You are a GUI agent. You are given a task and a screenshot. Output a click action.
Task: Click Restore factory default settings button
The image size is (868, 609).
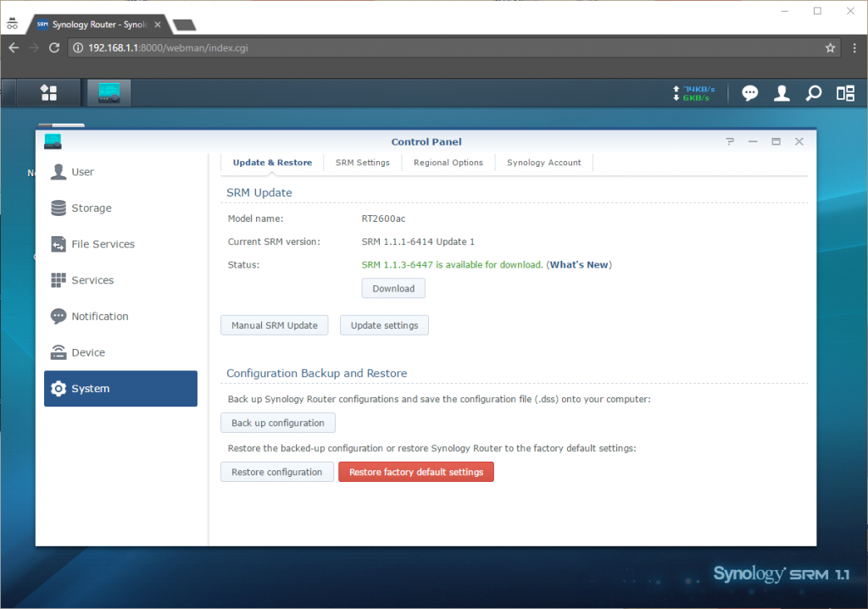416,472
